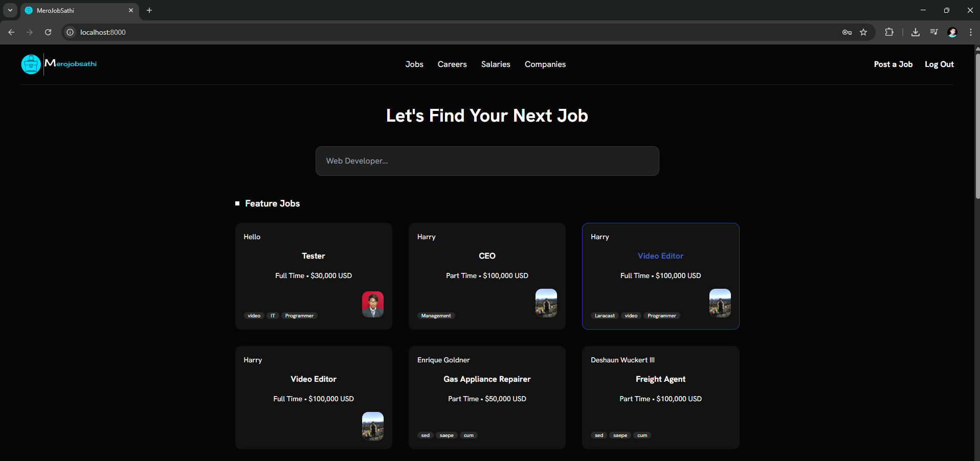Focus the Web Developer search field
980x461 pixels.
487,161
